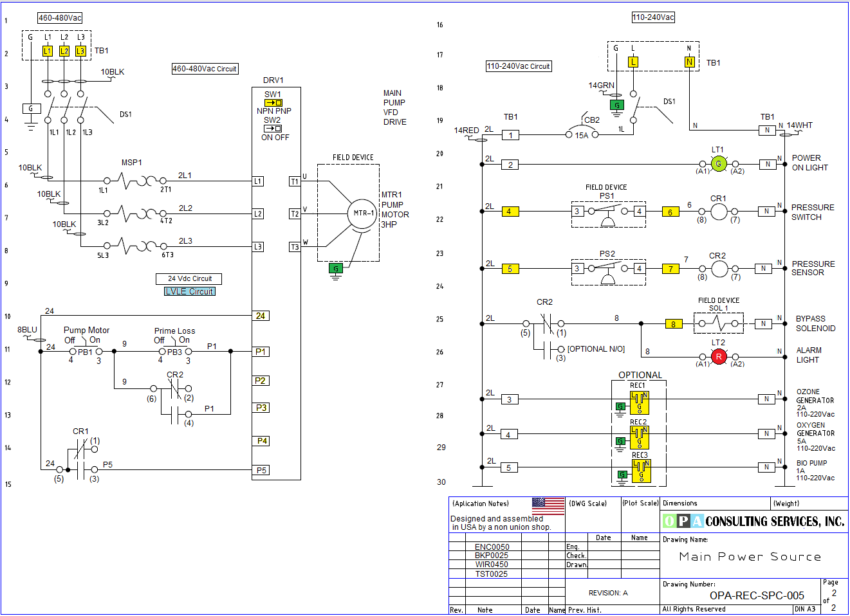Click the green ground block under the motor
The height and width of the screenshot is (616, 850).
tap(335, 268)
